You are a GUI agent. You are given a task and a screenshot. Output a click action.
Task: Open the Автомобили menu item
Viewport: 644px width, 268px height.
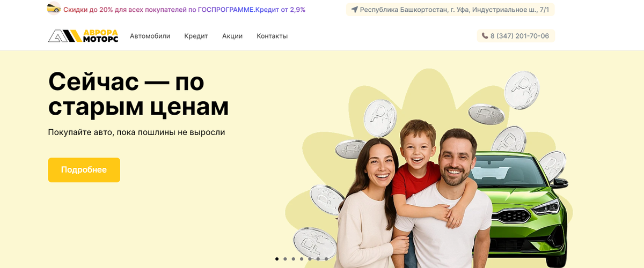[x=150, y=36]
